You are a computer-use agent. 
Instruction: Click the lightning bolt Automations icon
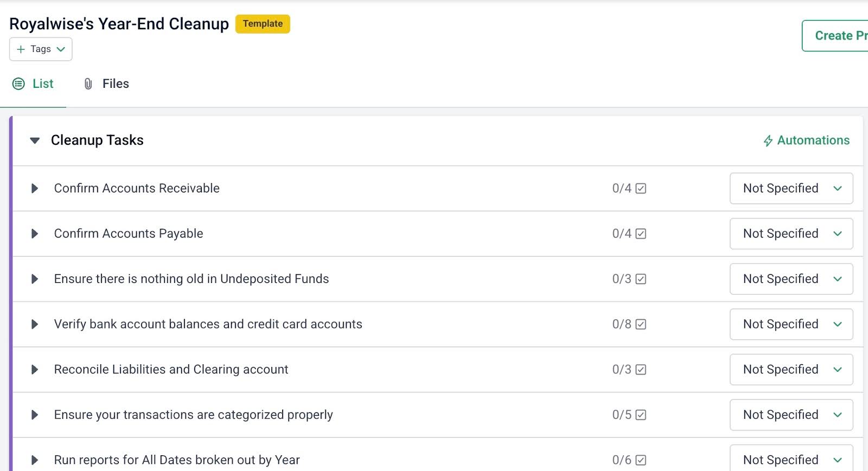pyautogui.click(x=768, y=141)
